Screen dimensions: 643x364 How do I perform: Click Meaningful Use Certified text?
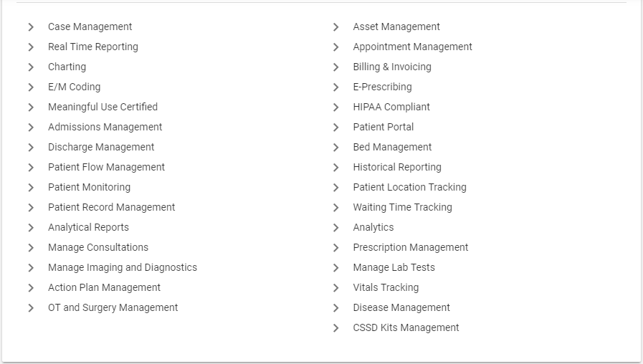[103, 107]
